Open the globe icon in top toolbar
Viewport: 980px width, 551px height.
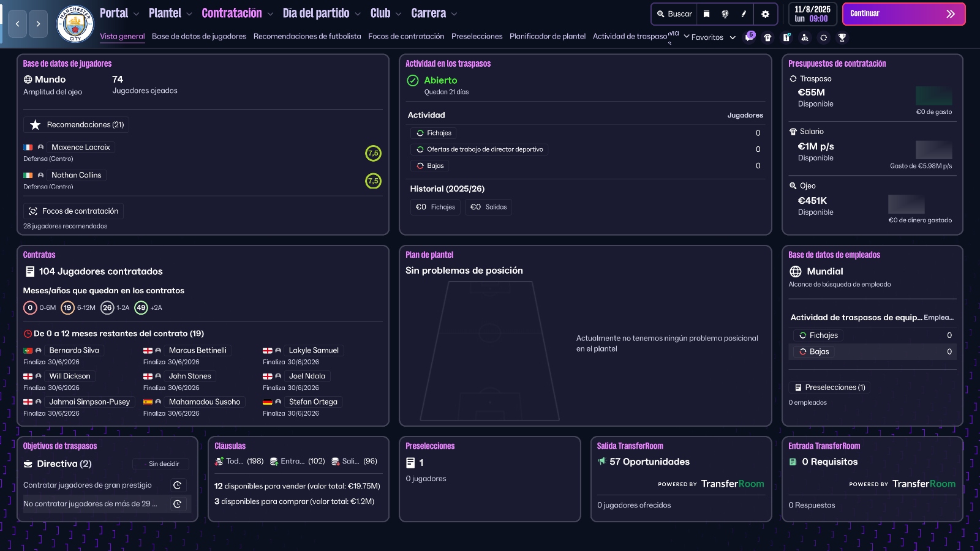[x=725, y=14]
